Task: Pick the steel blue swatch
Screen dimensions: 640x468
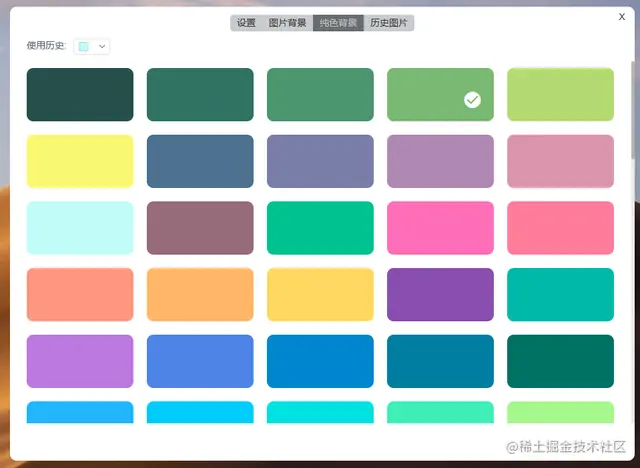Action: (200, 161)
